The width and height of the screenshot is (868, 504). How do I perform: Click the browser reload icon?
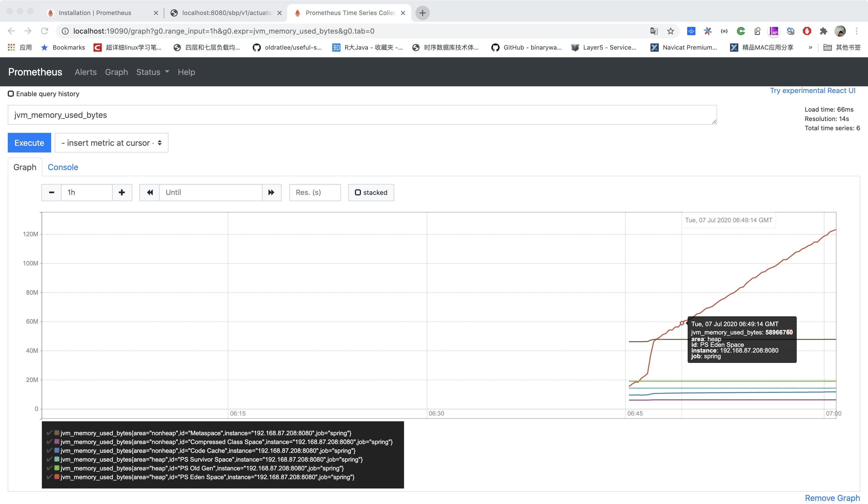[x=44, y=31]
